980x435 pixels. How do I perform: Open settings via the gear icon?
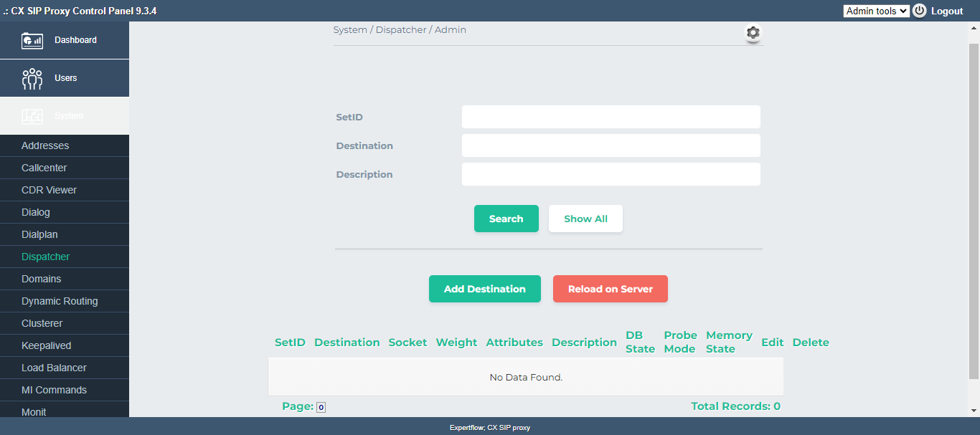753,33
